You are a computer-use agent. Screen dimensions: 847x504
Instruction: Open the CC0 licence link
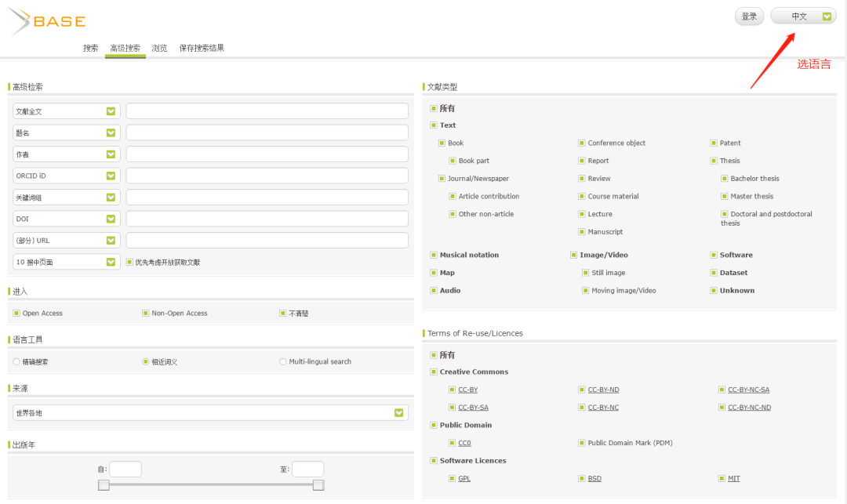pyautogui.click(x=464, y=443)
